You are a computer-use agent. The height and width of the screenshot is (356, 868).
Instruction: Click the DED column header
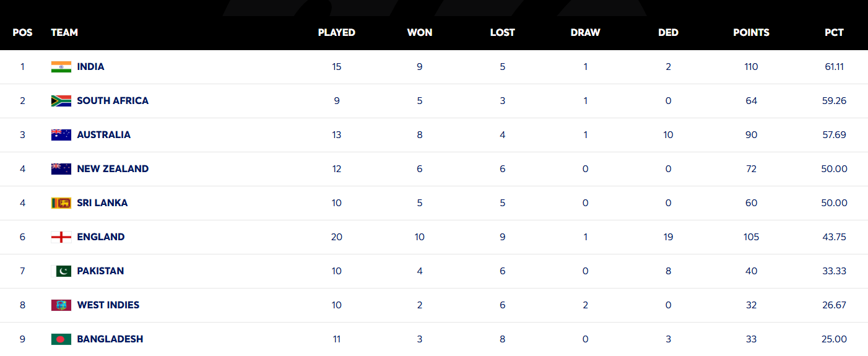pyautogui.click(x=668, y=33)
